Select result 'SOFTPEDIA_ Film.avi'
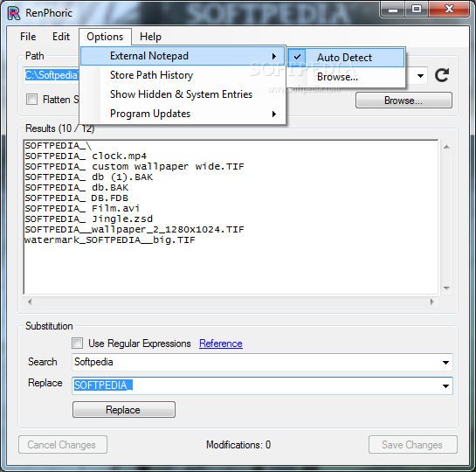Screen dimensions: 476x472 (x=82, y=208)
